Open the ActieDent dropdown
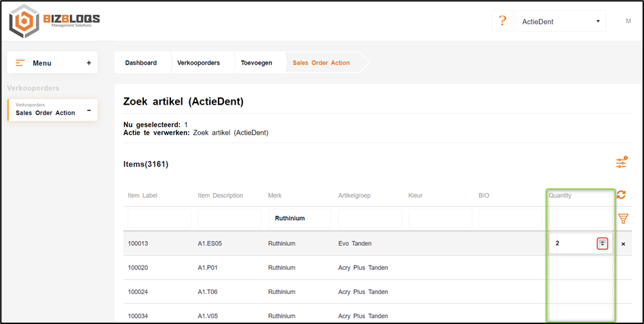The width and height of the screenshot is (644, 324). tap(561, 21)
